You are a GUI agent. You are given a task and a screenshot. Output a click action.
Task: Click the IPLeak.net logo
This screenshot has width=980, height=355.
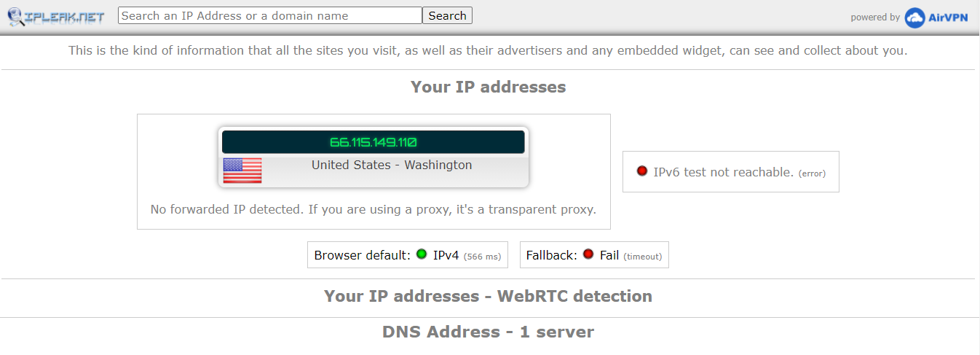pos(57,16)
